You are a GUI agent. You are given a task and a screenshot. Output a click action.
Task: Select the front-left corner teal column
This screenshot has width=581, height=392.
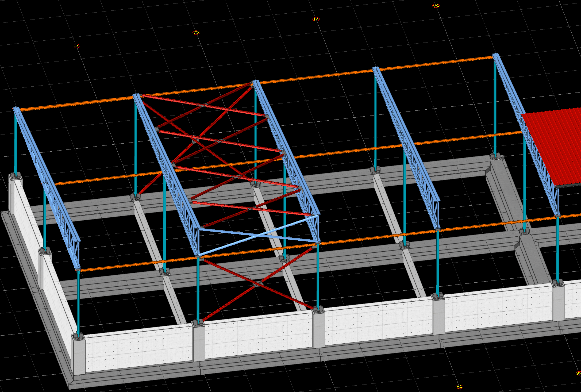(x=78, y=302)
